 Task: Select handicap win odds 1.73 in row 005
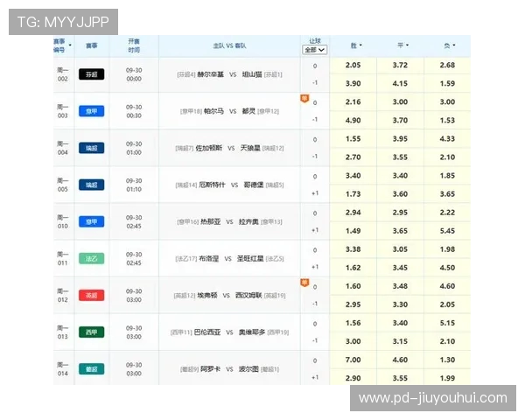353,194
